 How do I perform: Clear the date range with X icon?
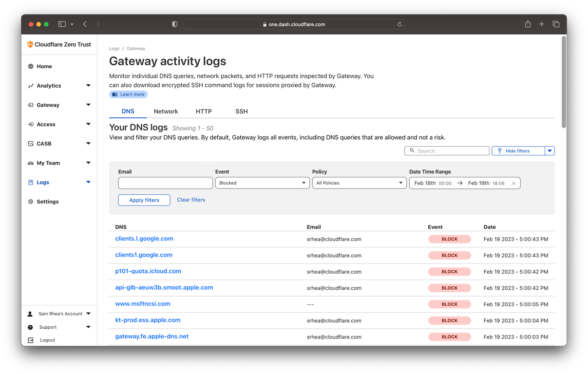[x=513, y=184]
